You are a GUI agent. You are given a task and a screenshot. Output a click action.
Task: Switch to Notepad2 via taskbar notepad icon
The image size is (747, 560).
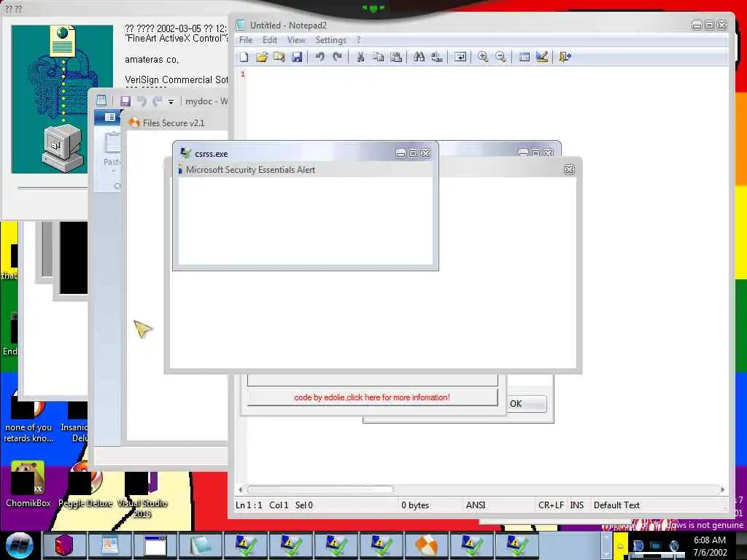coord(200,545)
